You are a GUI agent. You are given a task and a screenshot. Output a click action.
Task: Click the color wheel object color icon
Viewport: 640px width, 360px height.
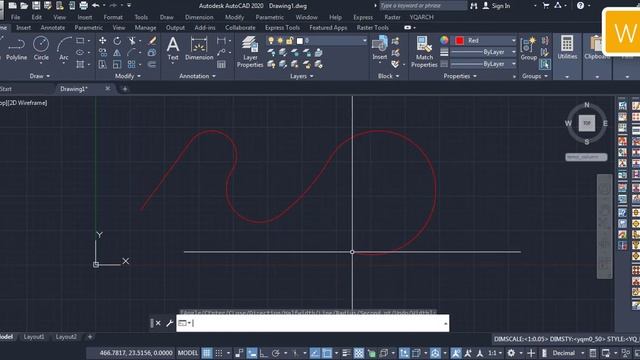click(444, 40)
